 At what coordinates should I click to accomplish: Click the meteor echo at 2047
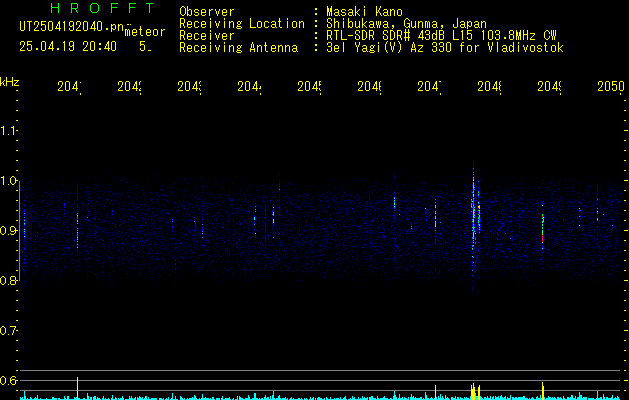[435, 217]
